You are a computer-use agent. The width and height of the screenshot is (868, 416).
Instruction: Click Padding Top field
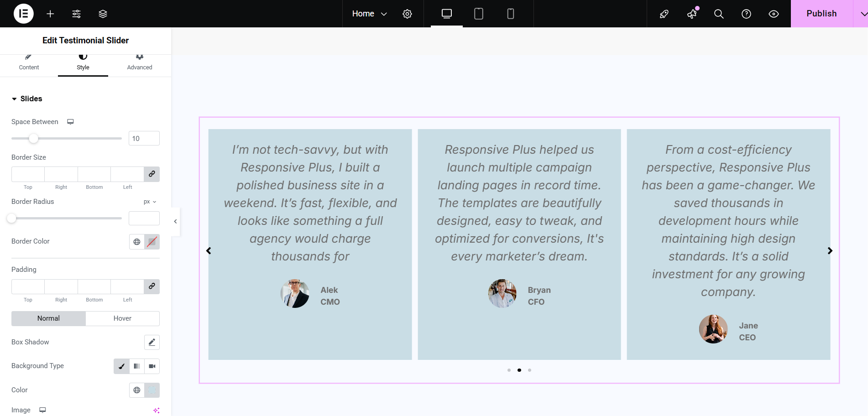point(28,286)
